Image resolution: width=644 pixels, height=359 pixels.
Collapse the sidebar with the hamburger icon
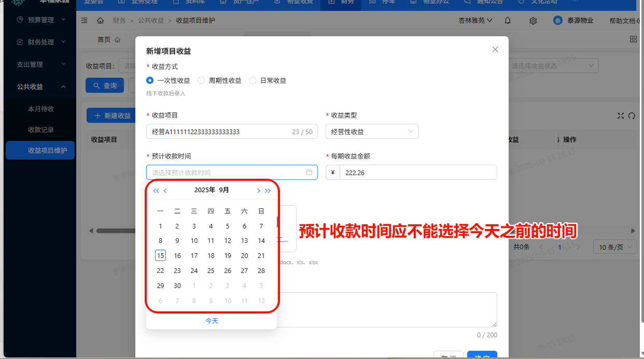point(84,20)
